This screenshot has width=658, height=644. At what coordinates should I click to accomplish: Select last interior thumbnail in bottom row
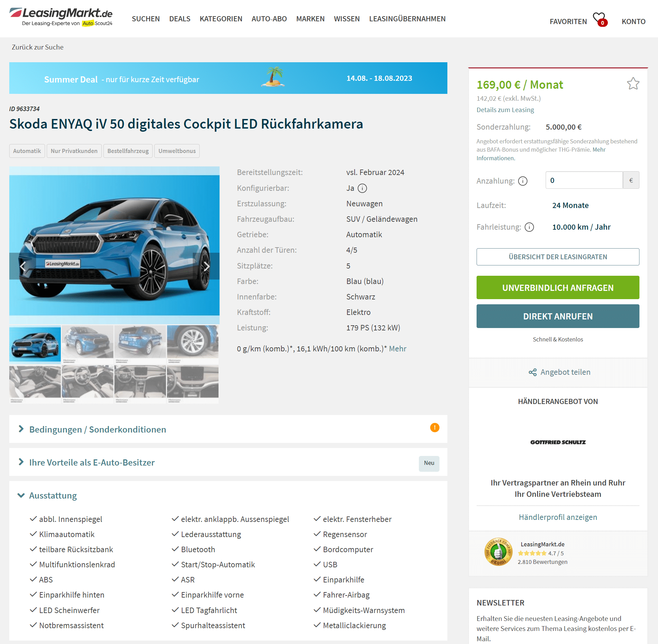(x=193, y=384)
